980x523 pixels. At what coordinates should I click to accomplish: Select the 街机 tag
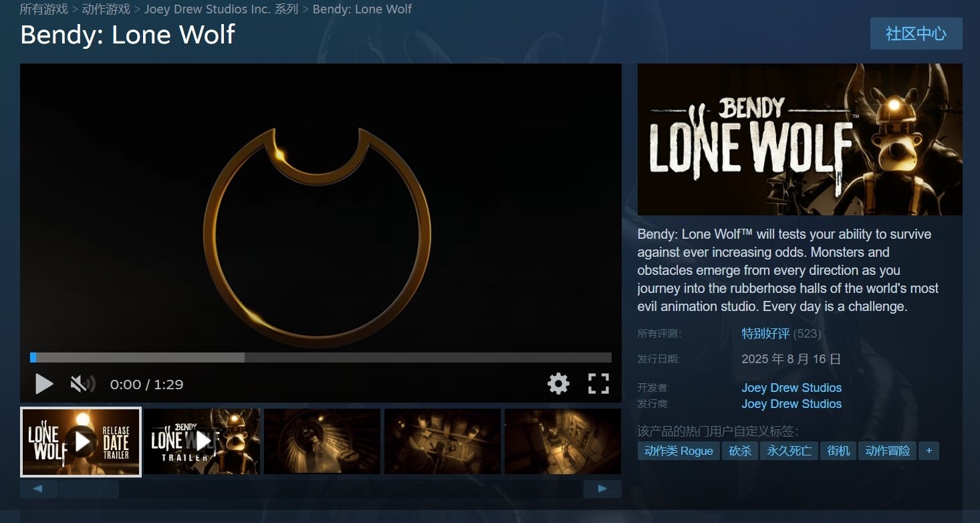click(x=838, y=451)
